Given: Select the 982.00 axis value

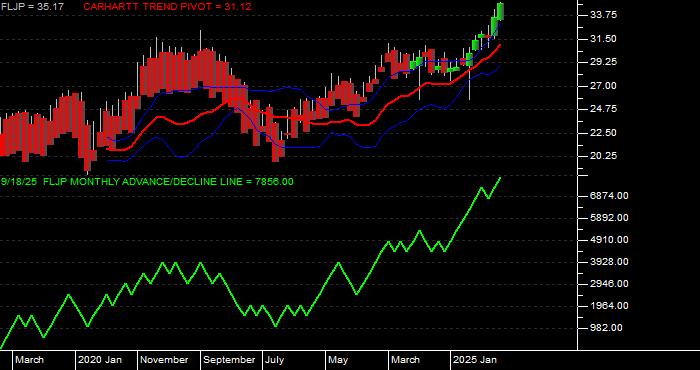Looking at the screenshot, I should click(606, 328).
